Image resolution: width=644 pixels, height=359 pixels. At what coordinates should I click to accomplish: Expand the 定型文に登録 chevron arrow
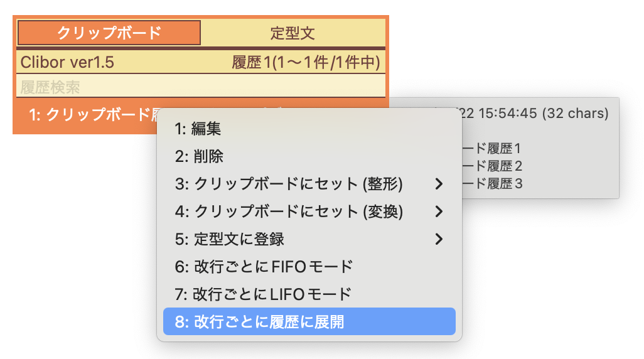coord(439,239)
